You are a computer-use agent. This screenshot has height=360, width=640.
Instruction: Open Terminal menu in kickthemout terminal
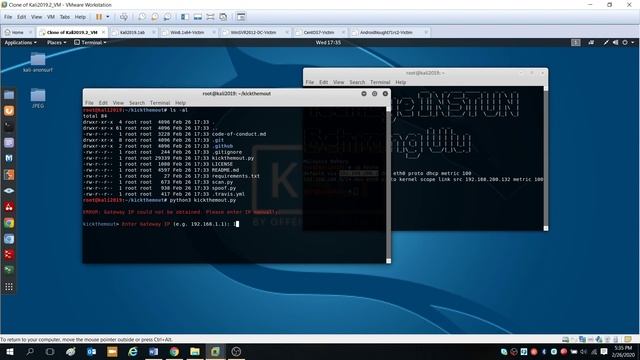[x=160, y=103]
